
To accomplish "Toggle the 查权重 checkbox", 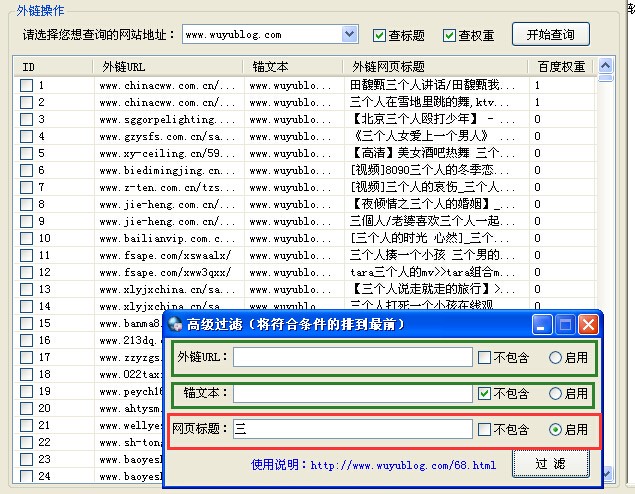I will click(x=449, y=35).
